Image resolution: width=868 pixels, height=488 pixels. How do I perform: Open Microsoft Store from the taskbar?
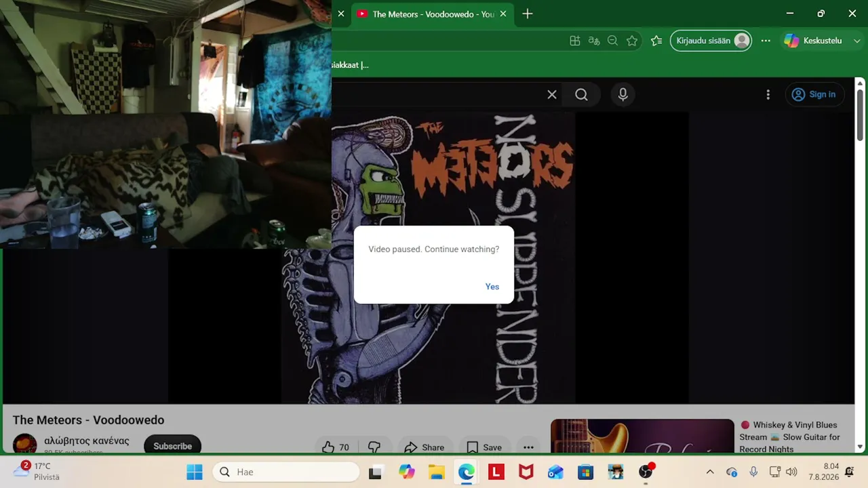586,472
